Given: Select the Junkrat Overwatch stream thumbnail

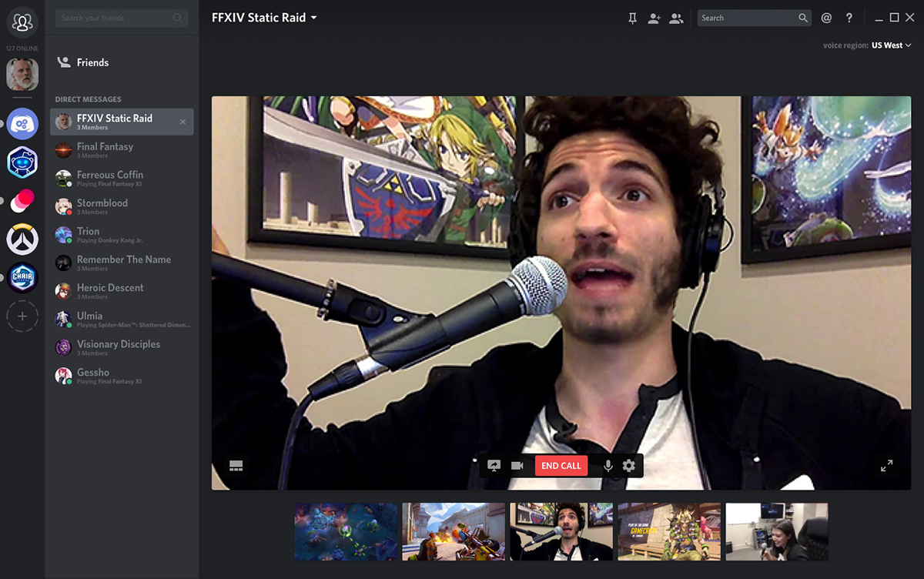Looking at the screenshot, I should [x=669, y=531].
